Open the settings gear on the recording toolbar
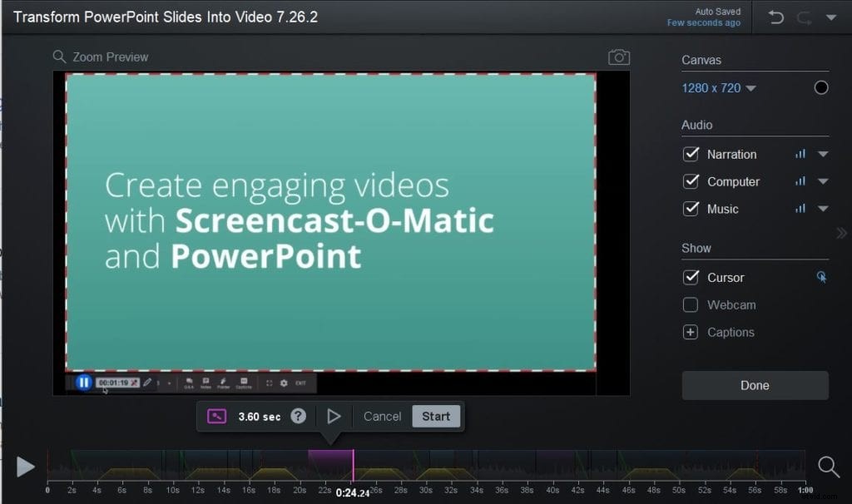Screen dimensions: 852x504 click(284, 382)
